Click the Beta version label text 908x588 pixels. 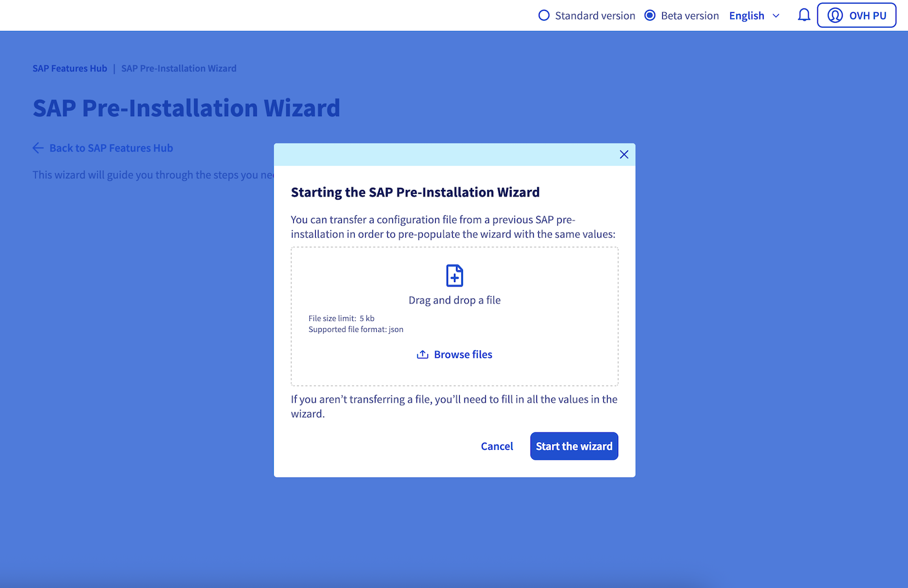coord(688,15)
